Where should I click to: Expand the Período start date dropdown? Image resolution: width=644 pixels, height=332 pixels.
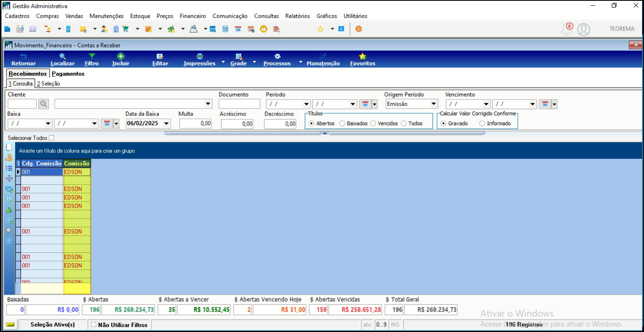click(x=306, y=104)
